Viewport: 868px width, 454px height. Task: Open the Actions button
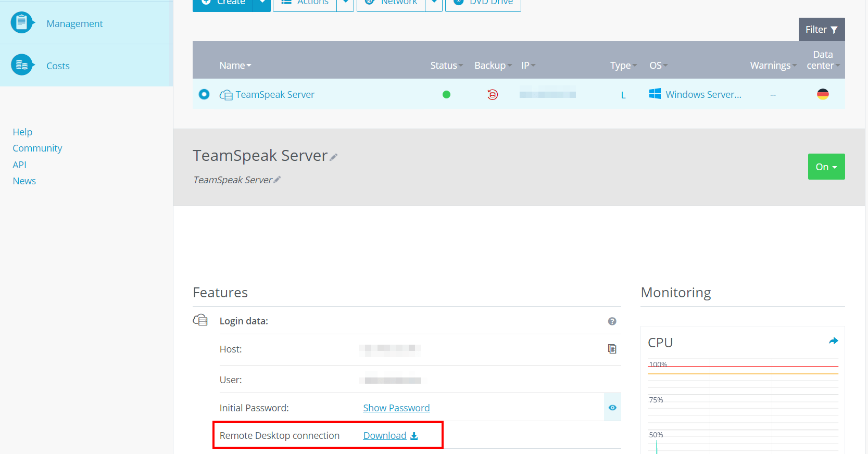[x=305, y=3]
